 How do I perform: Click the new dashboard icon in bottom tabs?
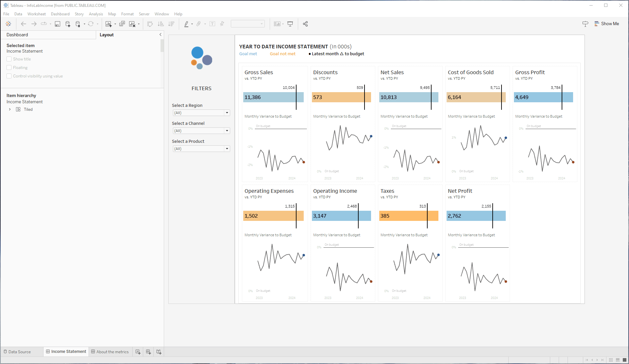click(x=148, y=352)
